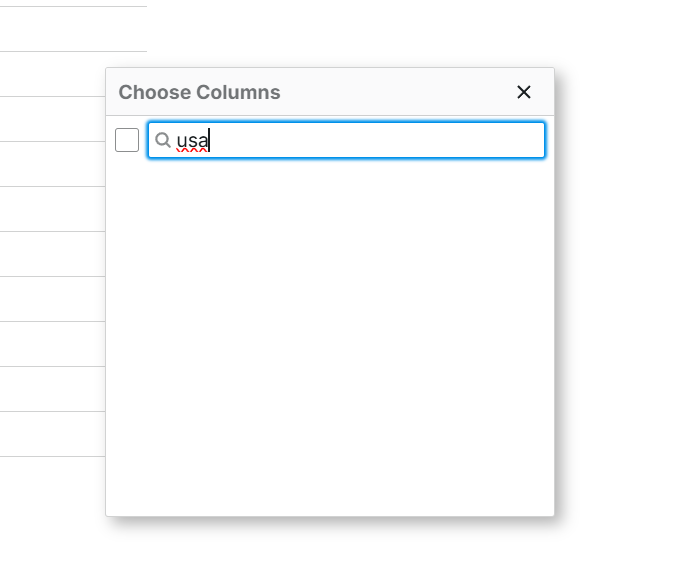Click the lowest grid row left of the dialog
Screen dimensions: 690x586
tap(52, 434)
